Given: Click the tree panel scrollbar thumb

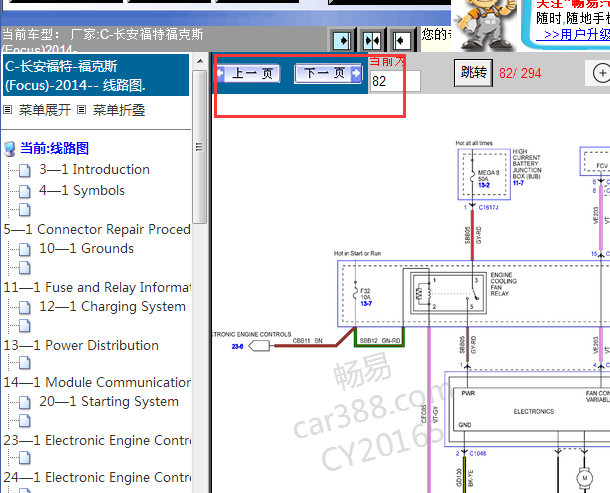Looking at the screenshot, I should coord(200,147).
